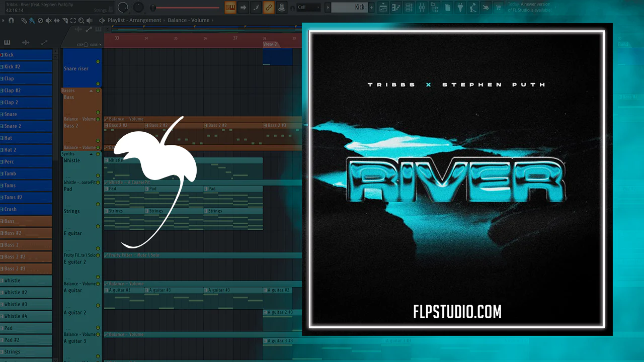Open the Mixer view icon

[422, 7]
